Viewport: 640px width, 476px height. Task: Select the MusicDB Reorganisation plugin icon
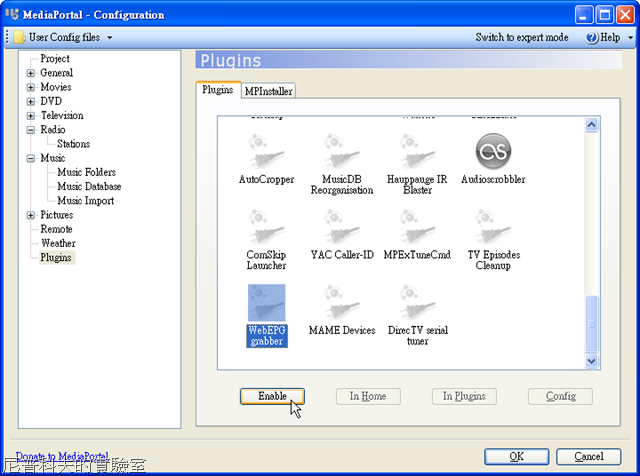pos(342,151)
